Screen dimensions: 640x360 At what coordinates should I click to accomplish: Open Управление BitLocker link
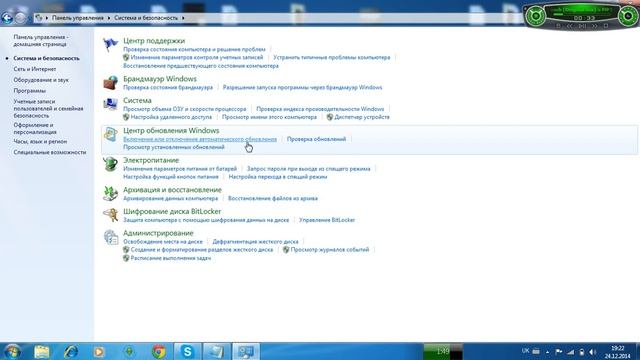click(327, 220)
